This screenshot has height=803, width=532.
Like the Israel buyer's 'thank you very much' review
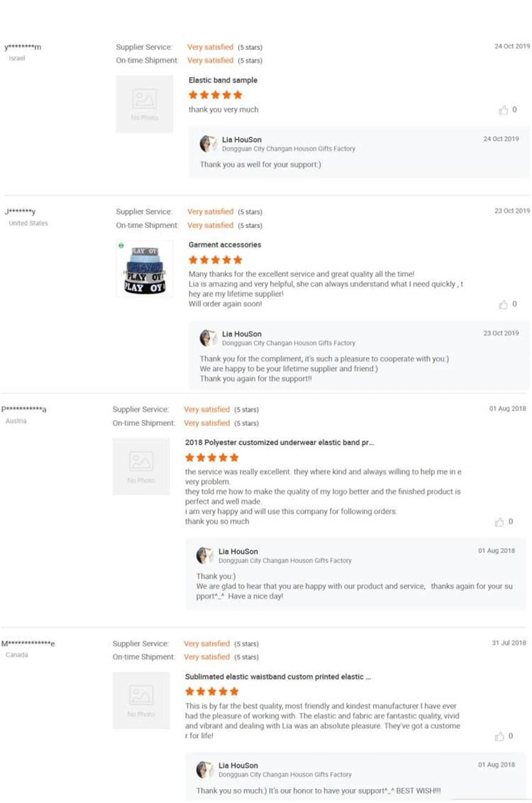point(503,110)
